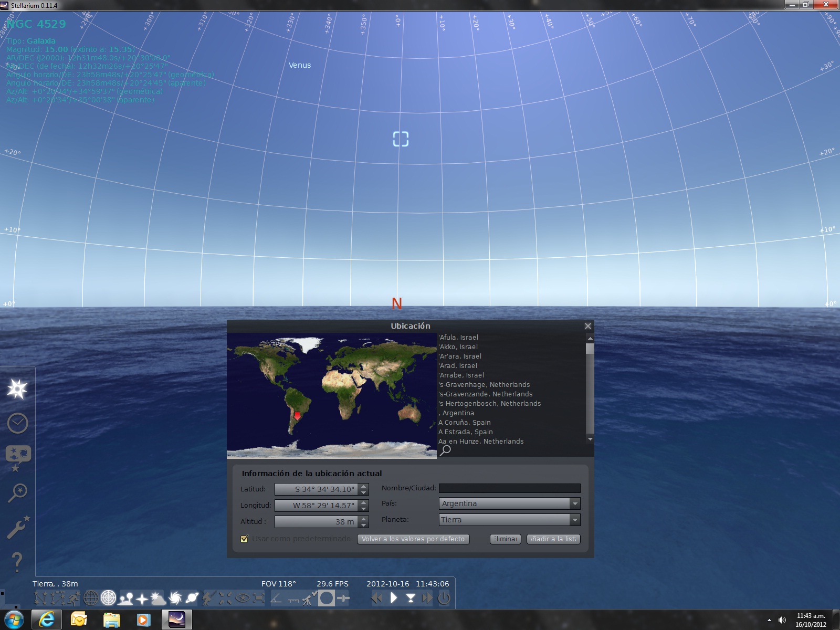Click the Eliminar button
The height and width of the screenshot is (630, 840).
click(x=506, y=539)
